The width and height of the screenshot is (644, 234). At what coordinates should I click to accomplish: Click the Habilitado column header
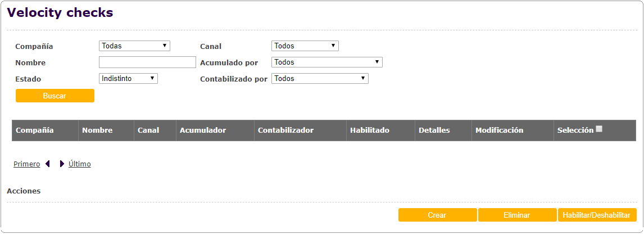point(370,130)
